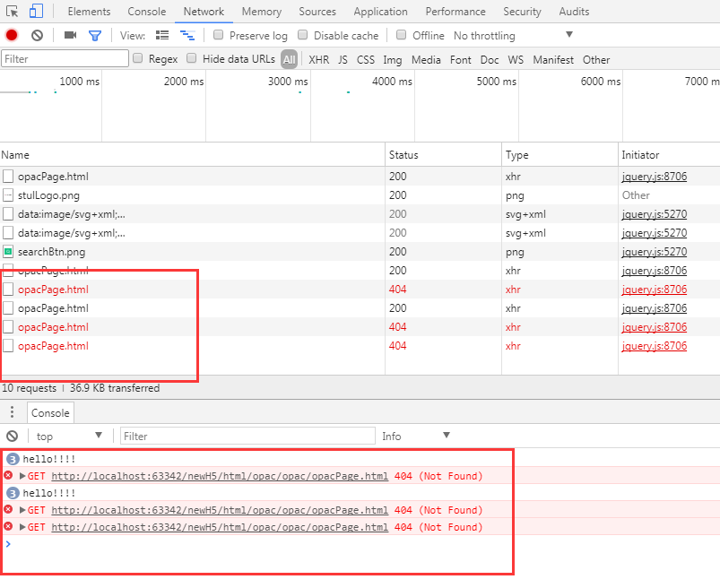
Task: Filter requests by Font
Action: [461, 60]
